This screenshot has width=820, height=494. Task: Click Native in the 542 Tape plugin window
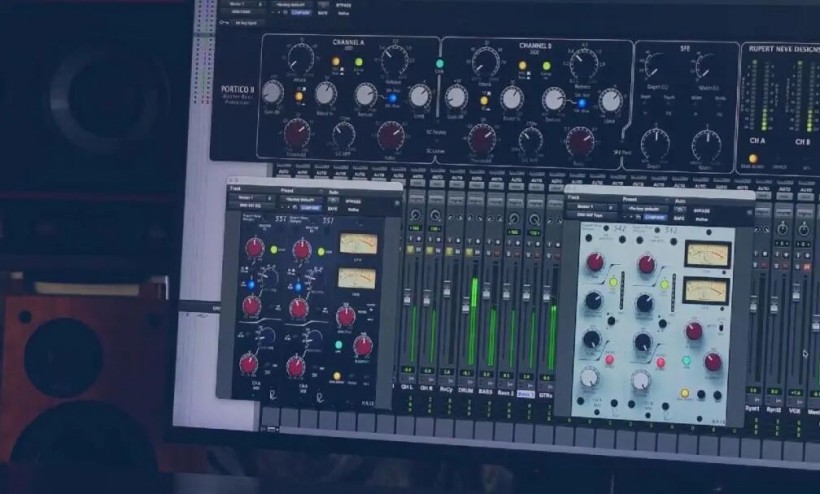[x=701, y=220]
